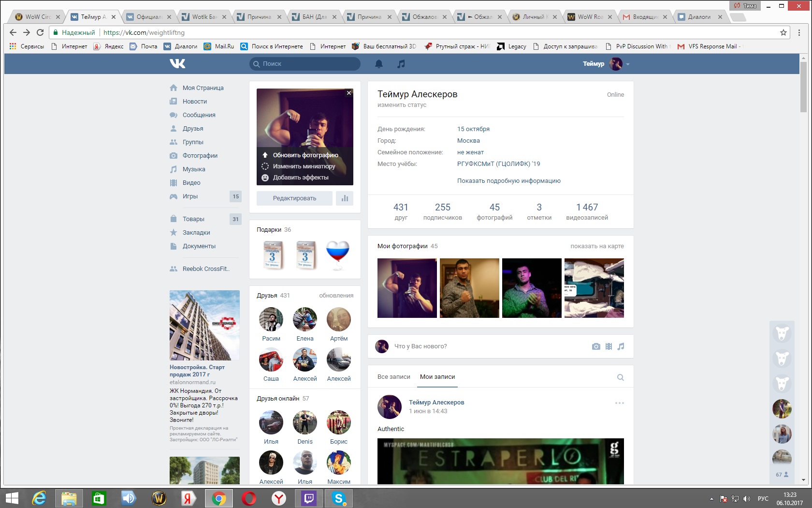Expand user menu arrow next to Теймур
This screenshot has height=508, width=812.
point(628,64)
